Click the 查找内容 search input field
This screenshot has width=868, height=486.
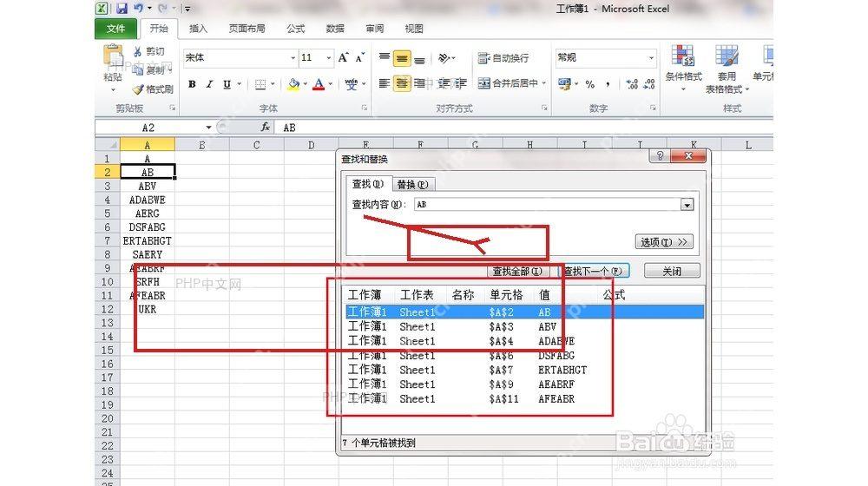tap(548, 205)
